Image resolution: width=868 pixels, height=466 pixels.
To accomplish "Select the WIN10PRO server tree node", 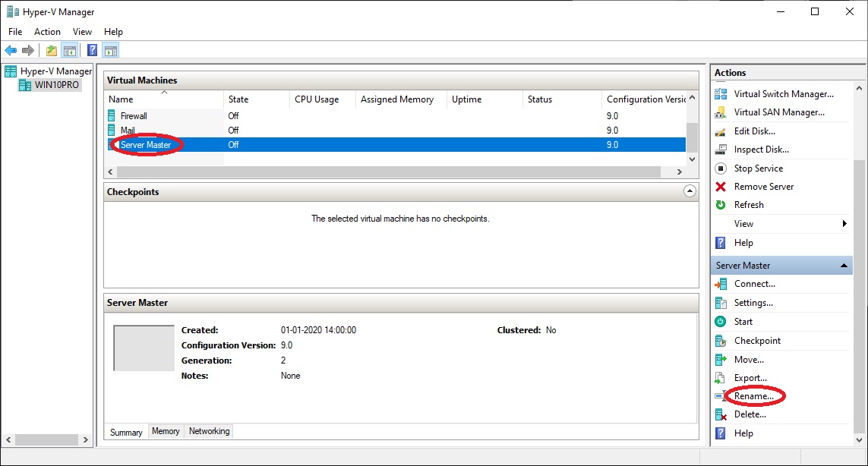I will [50, 85].
